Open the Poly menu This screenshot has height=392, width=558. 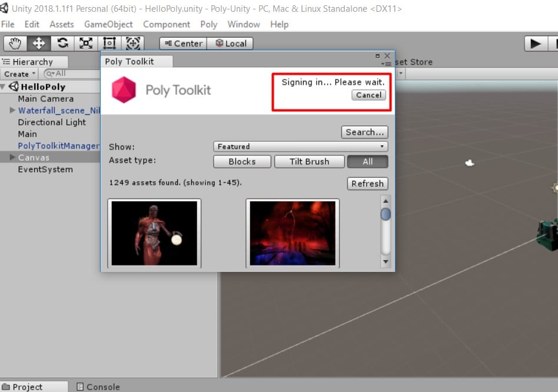[208, 24]
